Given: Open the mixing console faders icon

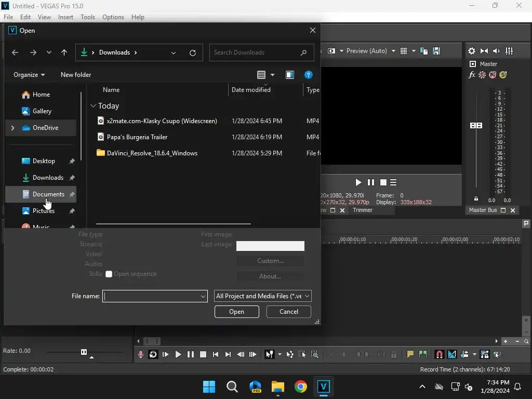Looking at the screenshot, I should [x=509, y=51].
